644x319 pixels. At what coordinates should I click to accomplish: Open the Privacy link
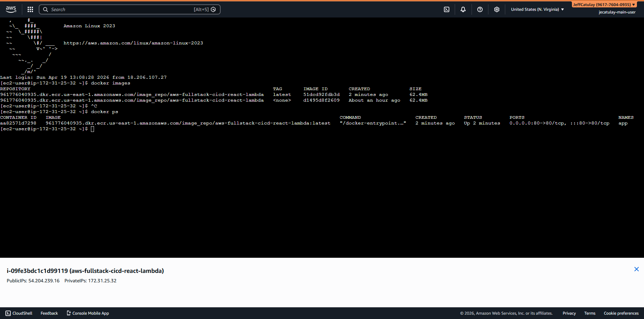tap(569, 313)
